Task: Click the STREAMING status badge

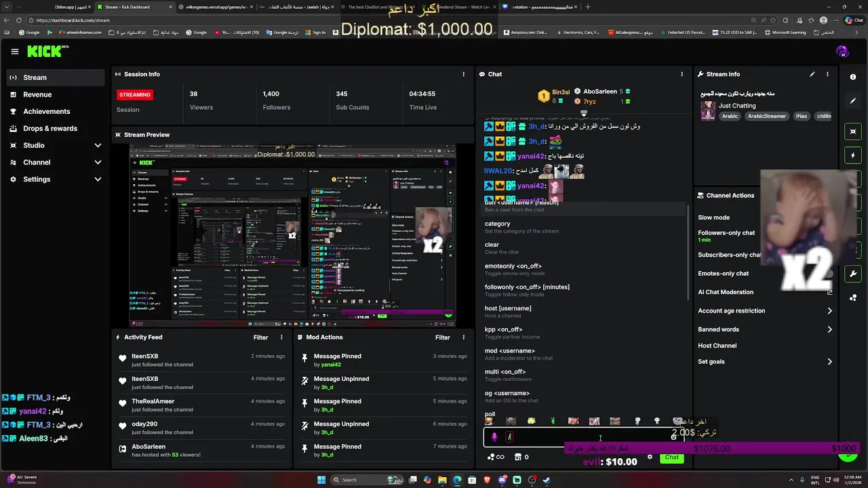Action: 134,95
